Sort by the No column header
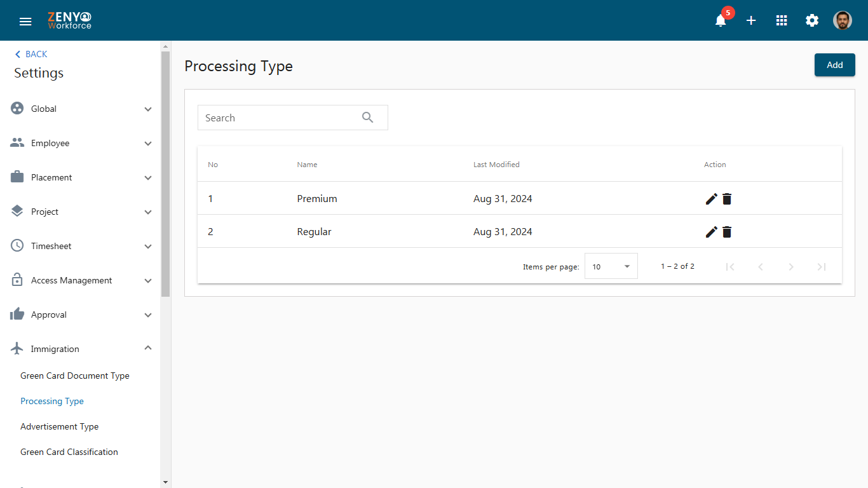 click(213, 165)
